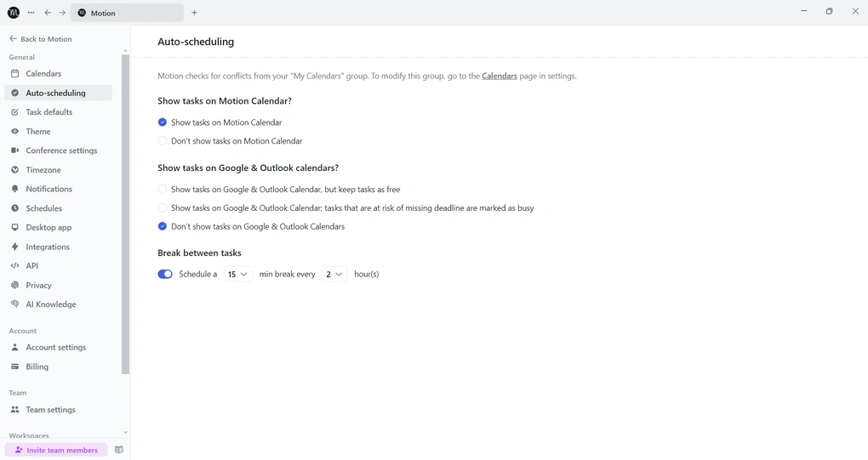Click the Timezone globe icon
Screen dimensions: 868x460
click(x=15, y=170)
